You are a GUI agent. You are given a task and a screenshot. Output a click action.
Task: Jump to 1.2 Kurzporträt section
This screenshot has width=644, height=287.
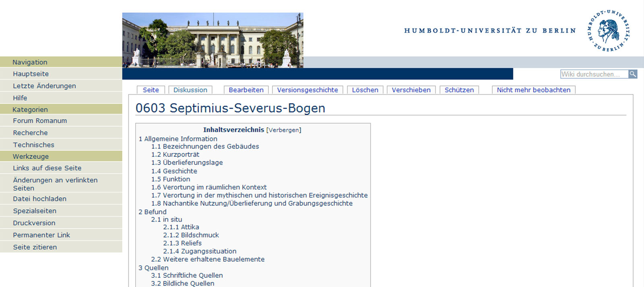pos(175,154)
